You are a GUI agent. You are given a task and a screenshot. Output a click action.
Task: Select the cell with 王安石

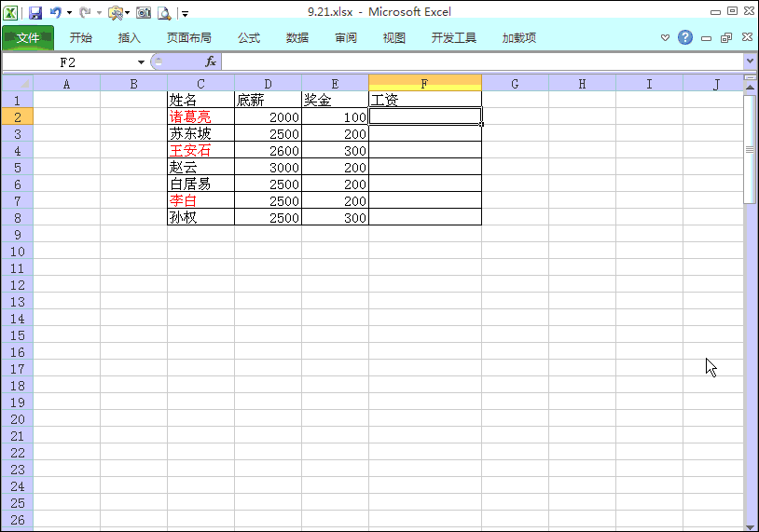(200, 150)
